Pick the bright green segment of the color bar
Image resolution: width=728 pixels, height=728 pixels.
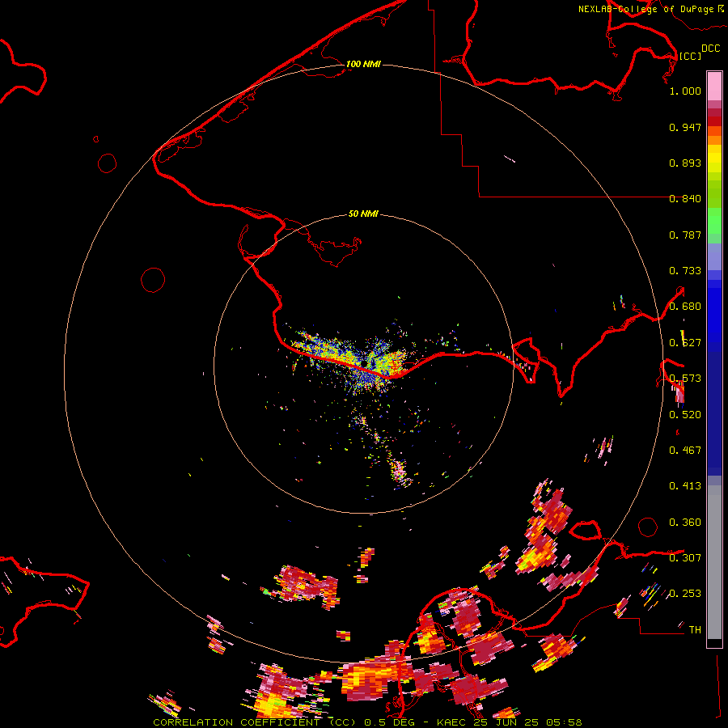[714, 221]
